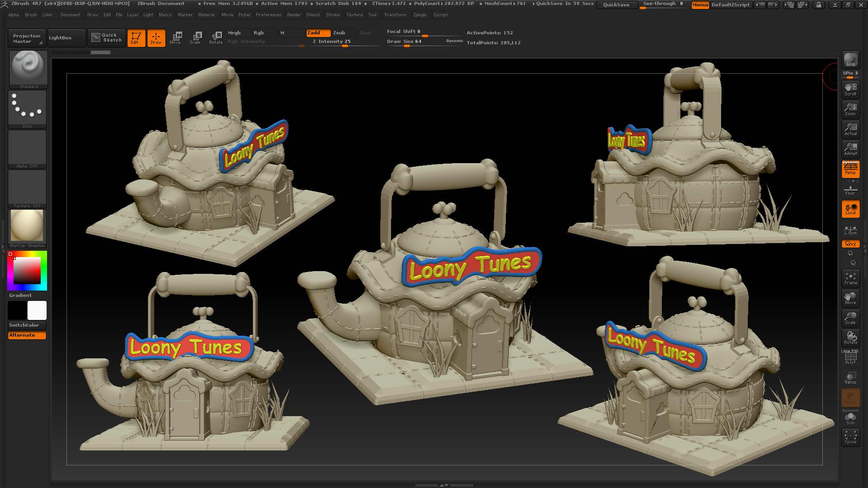Click the Y-axis rotation icon
The image size is (868, 488).
[x=850, y=253]
